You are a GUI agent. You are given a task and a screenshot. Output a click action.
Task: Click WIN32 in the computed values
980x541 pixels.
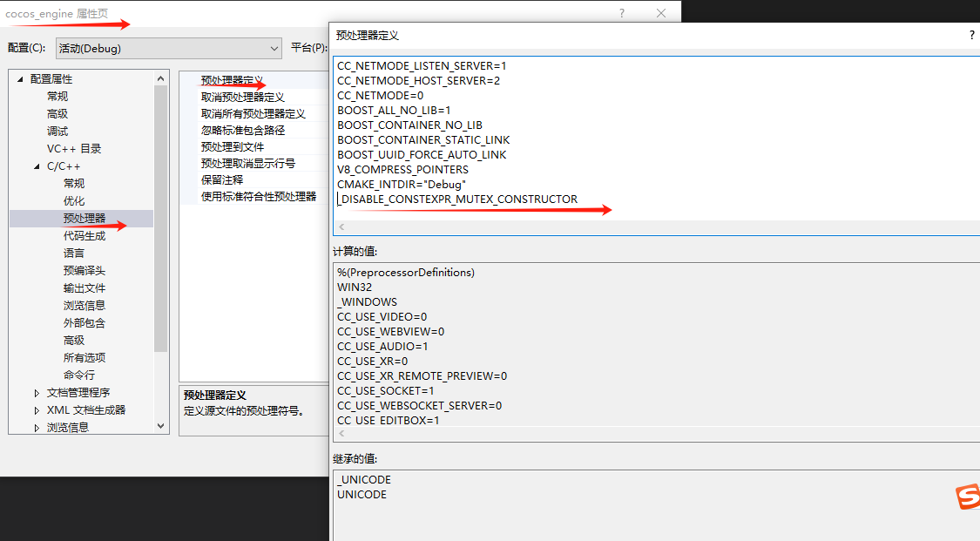coord(355,287)
